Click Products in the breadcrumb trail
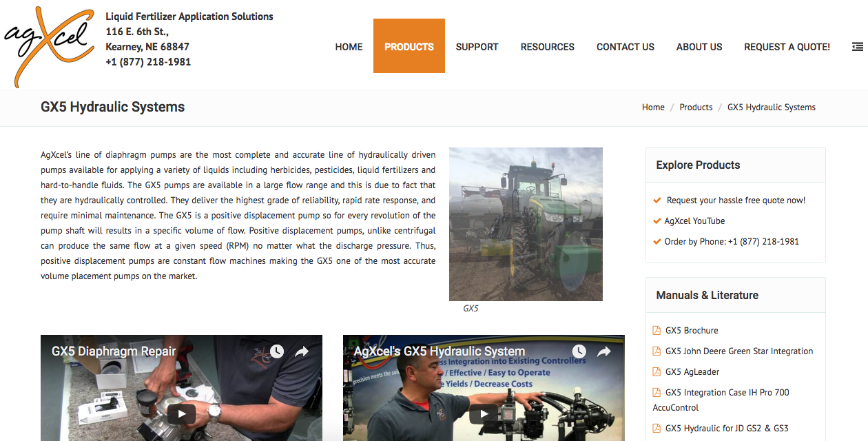This screenshot has height=441, width=868. pyautogui.click(x=696, y=107)
